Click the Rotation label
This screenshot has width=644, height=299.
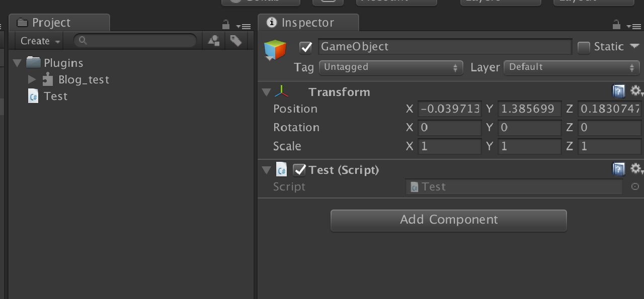(x=296, y=128)
